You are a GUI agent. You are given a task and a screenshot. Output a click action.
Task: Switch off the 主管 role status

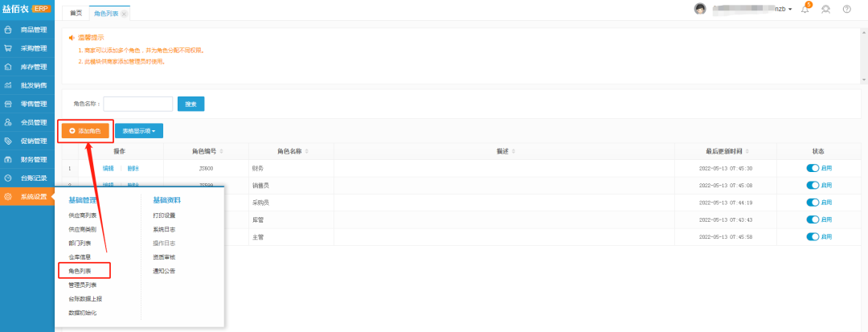coord(813,236)
